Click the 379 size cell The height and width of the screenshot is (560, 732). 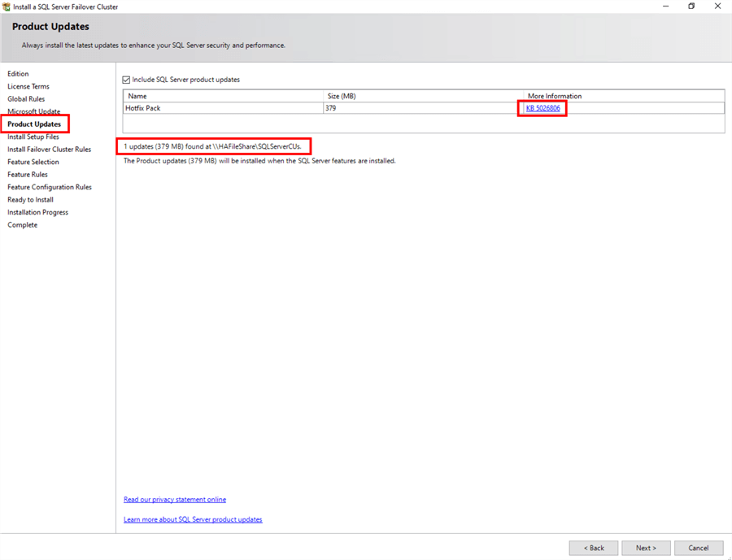(x=423, y=108)
